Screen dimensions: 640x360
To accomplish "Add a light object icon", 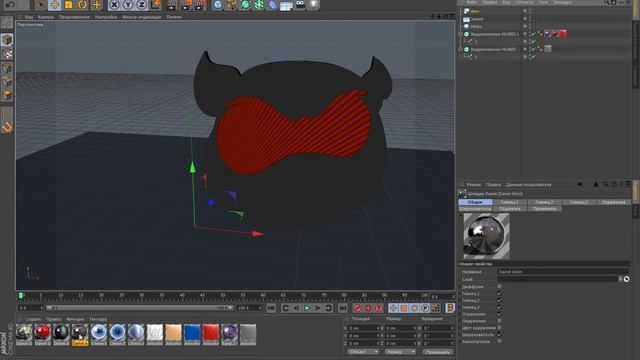I will tap(313, 5).
